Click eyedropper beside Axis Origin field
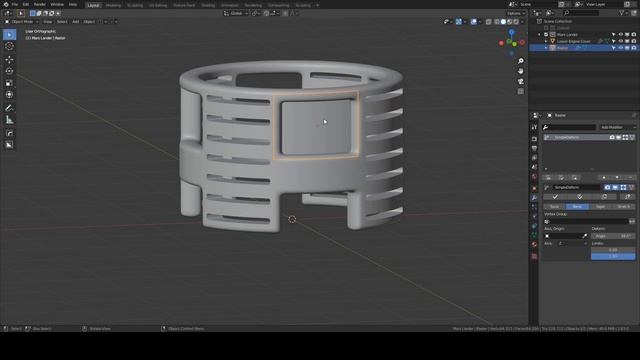Screen dimensions: 640x360 coord(584,236)
